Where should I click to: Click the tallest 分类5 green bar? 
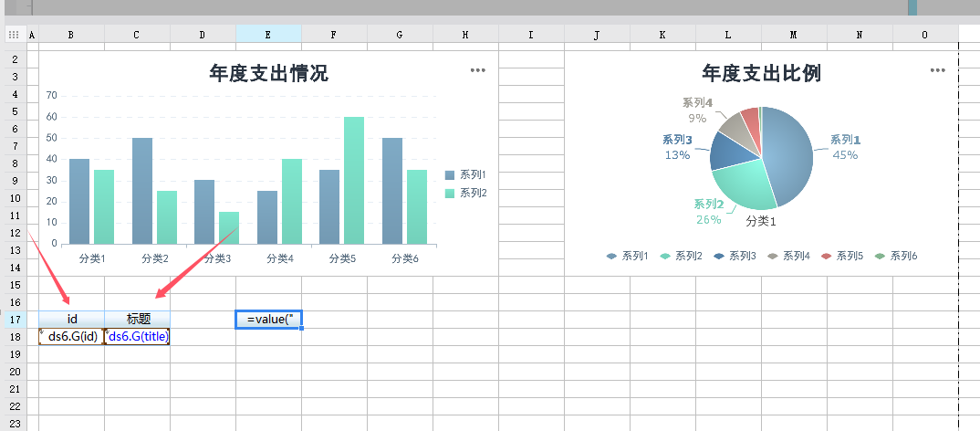[x=354, y=180]
